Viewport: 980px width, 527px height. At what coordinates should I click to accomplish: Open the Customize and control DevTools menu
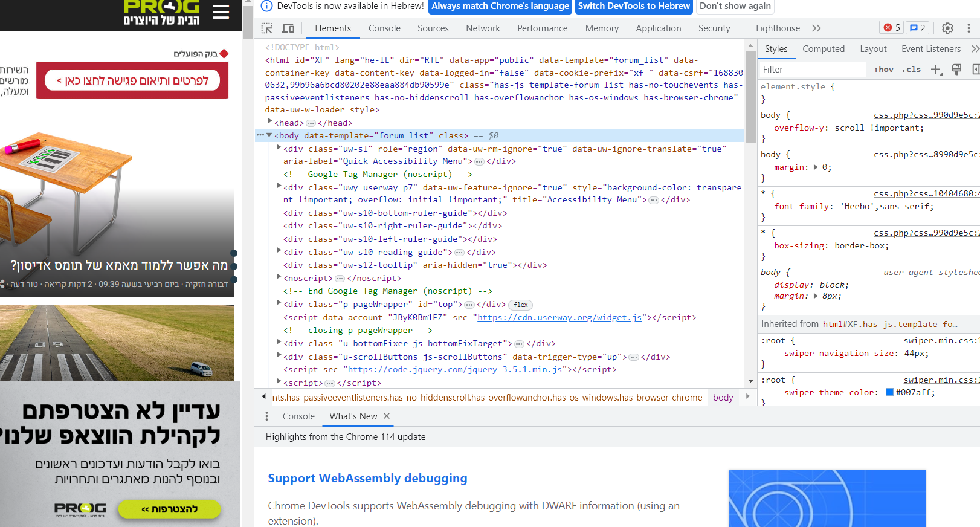[969, 28]
